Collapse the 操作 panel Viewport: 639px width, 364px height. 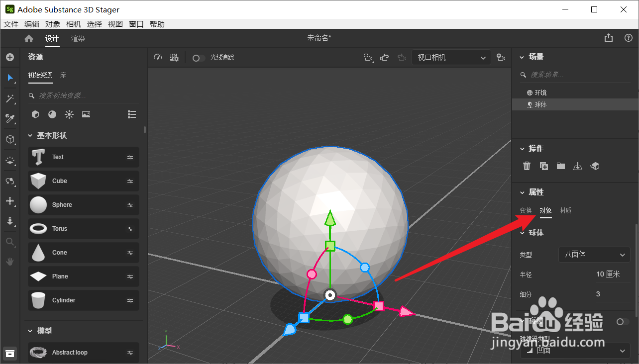(522, 149)
